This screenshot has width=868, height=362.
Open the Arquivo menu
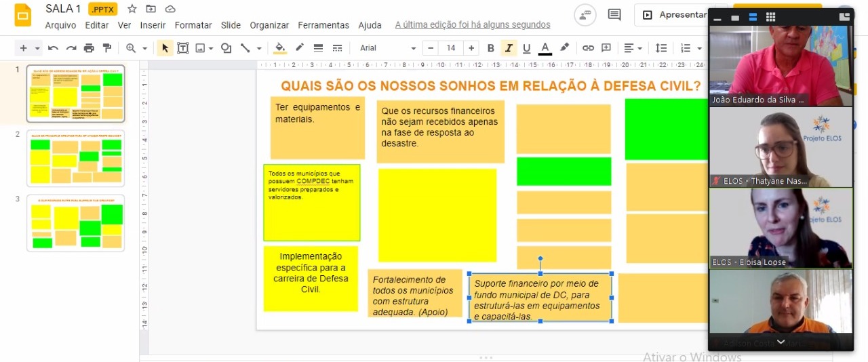[60, 25]
